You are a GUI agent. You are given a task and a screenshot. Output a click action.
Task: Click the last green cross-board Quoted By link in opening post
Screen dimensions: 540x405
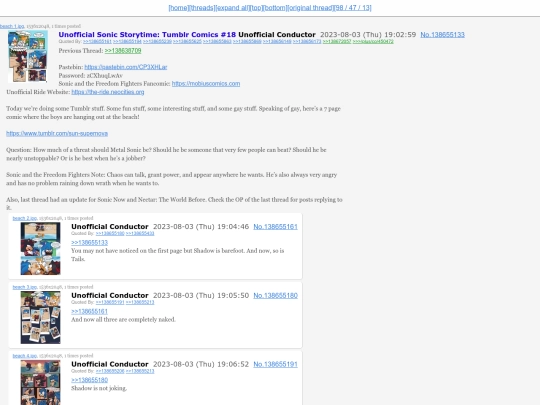373,42
